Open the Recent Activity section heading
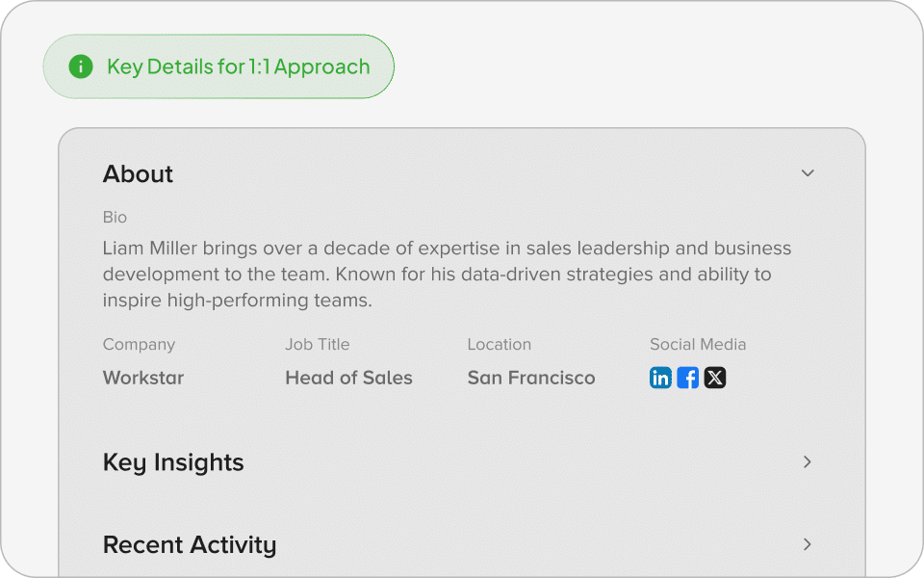Image resolution: width=924 pixels, height=578 pixels. (190, 545)
